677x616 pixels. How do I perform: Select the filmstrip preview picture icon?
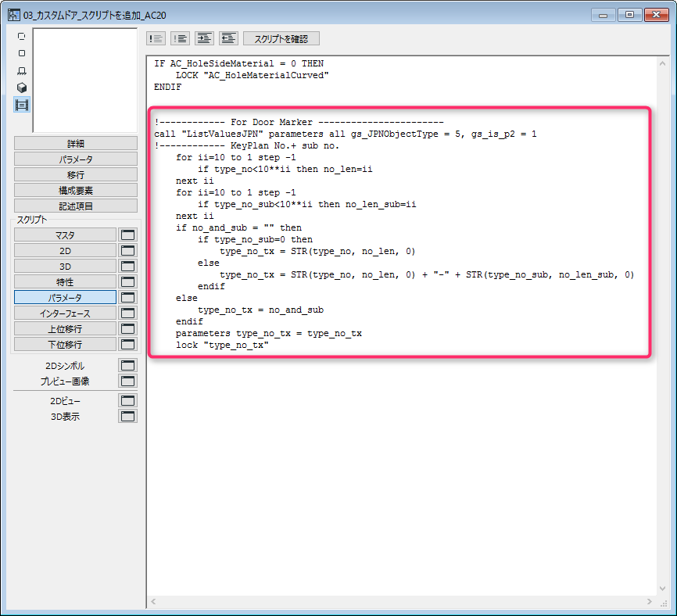pyautogui.click(x=22, y=105)
